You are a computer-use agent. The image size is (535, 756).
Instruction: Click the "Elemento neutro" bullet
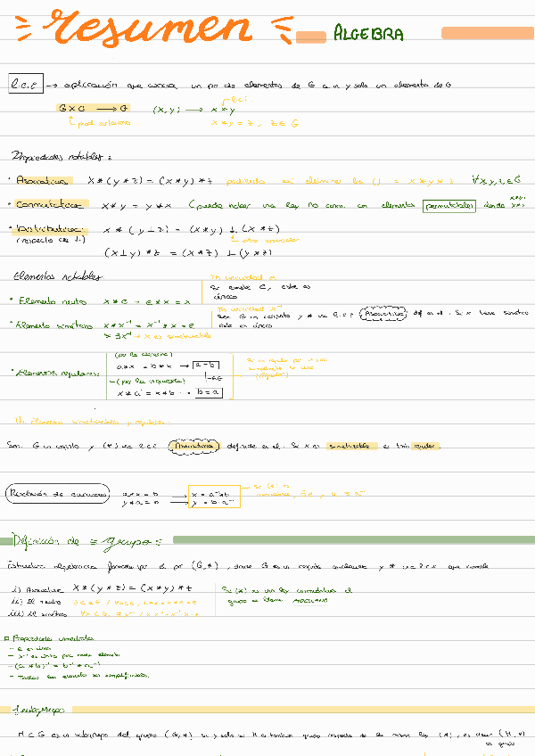[50, 301]
